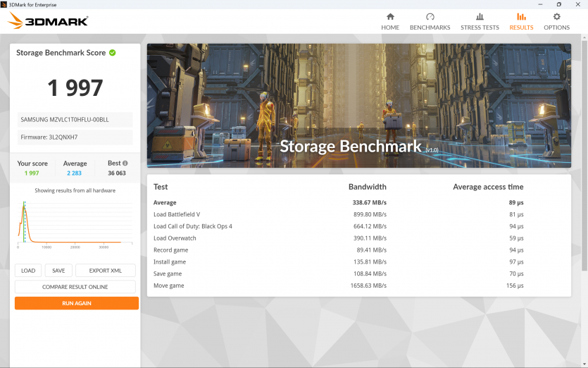Open the Benchmarks gauge icon

click(x=430, y=17)
